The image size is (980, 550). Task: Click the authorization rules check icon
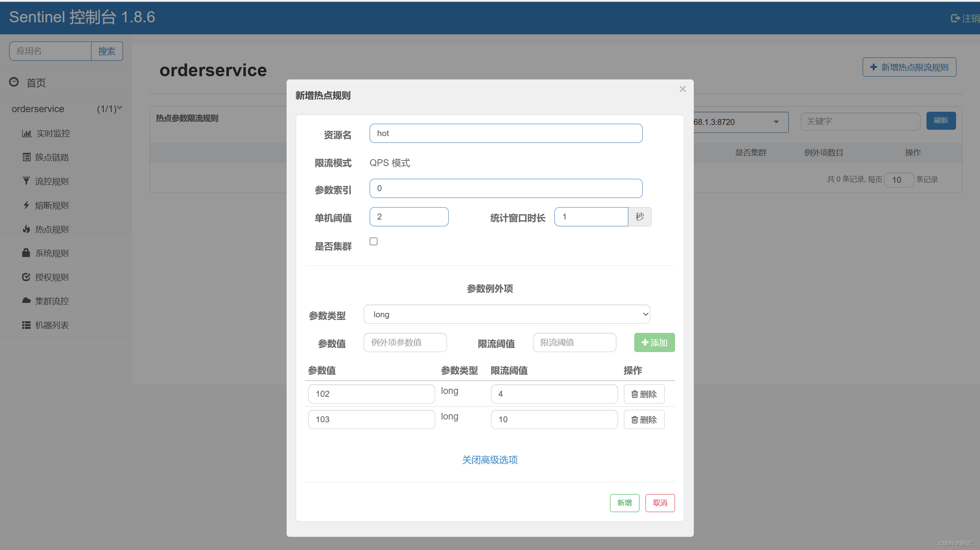26,277
